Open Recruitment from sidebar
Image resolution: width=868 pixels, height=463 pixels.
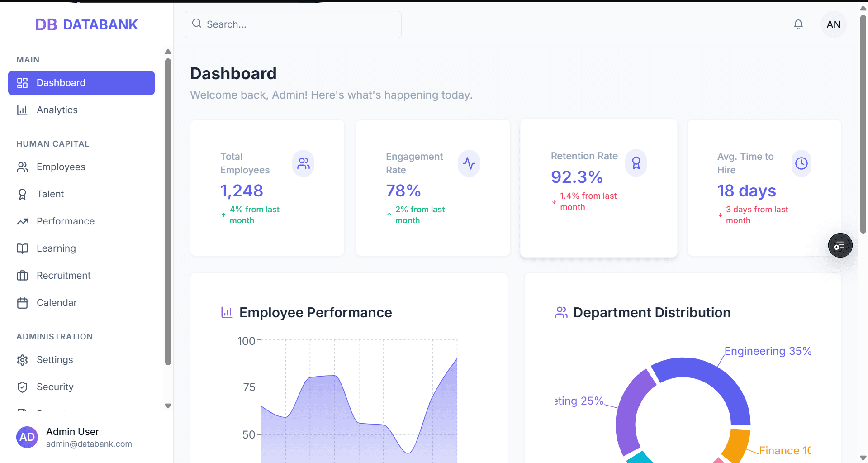[x=81, y=276]
